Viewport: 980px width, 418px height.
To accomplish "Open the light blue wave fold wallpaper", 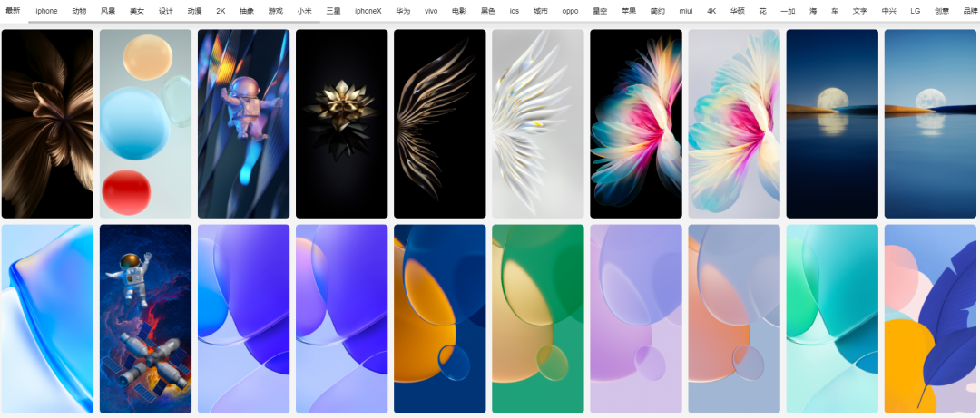I will click(47, 318).
